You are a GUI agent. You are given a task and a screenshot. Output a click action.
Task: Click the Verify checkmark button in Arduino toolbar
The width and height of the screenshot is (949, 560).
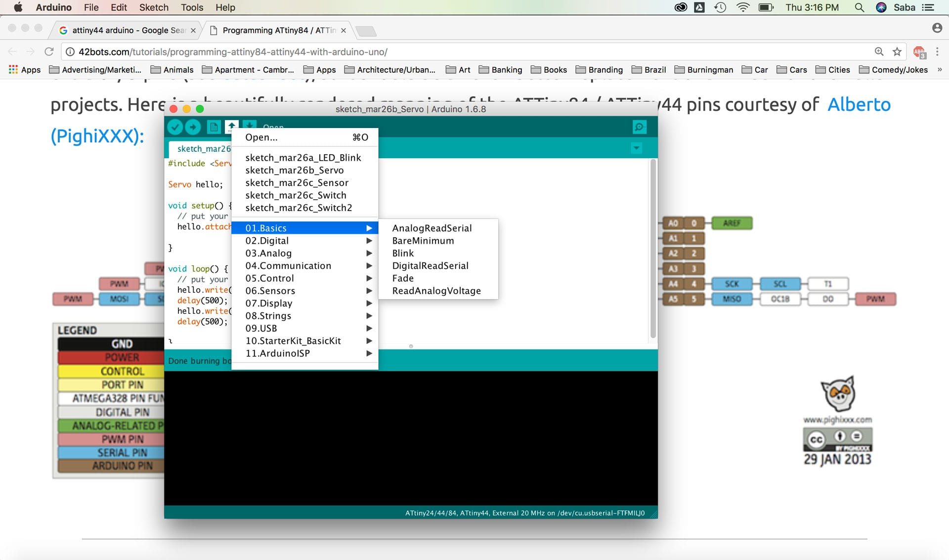(175, 127)
